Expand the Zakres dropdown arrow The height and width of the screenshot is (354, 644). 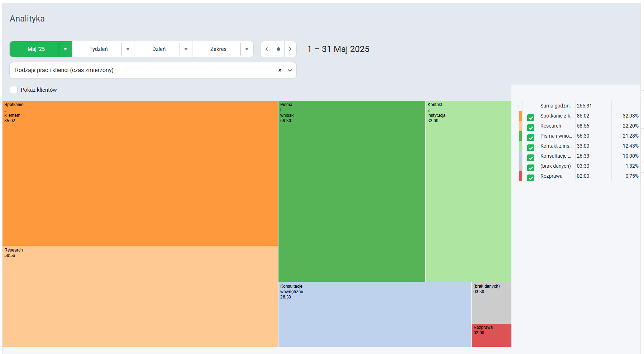(247, 49)
